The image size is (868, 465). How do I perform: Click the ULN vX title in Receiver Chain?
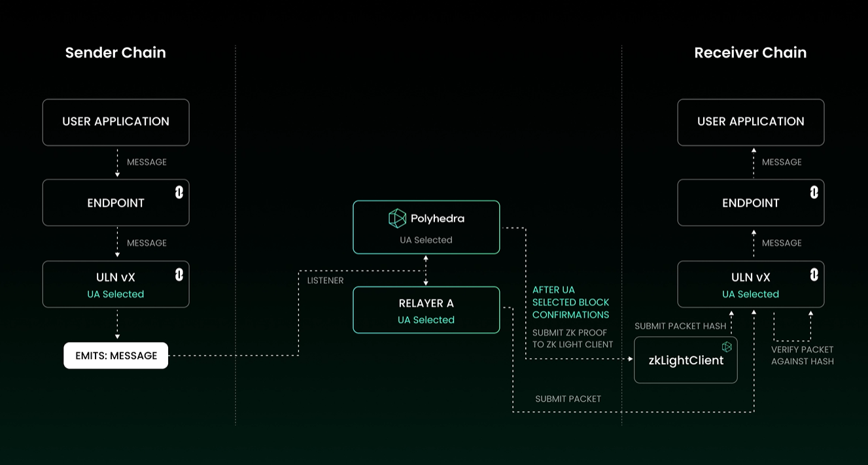751,277
